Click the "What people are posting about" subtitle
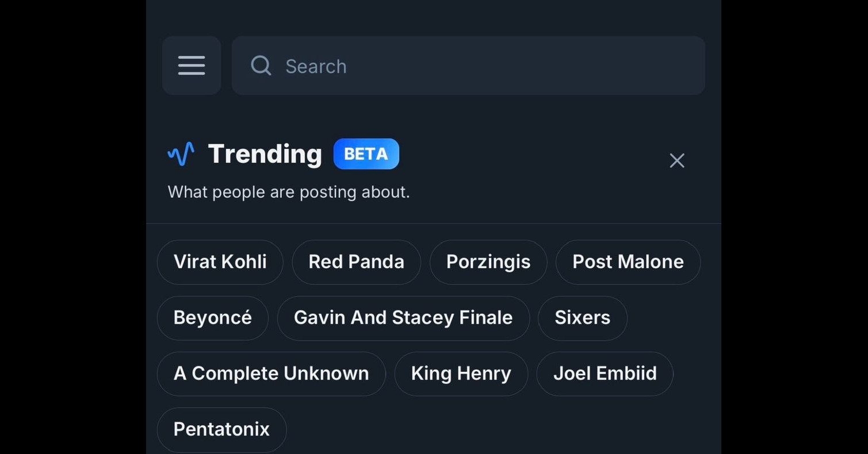868x454 pixels. (x=288, y=192)
